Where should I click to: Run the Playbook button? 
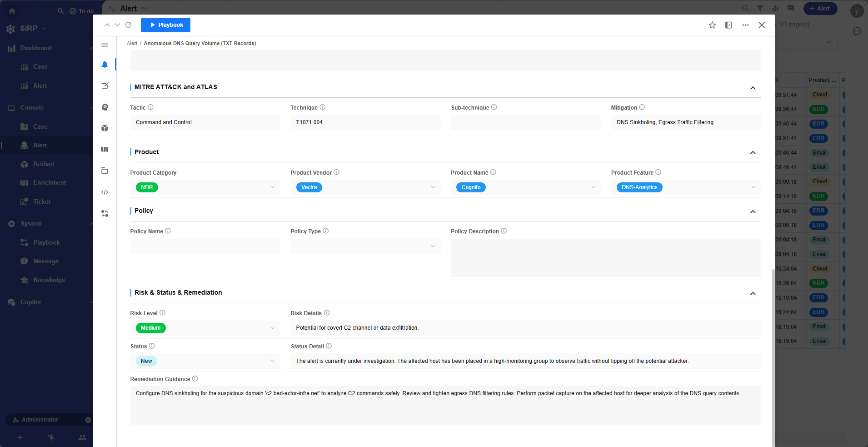tap(165, 25)
